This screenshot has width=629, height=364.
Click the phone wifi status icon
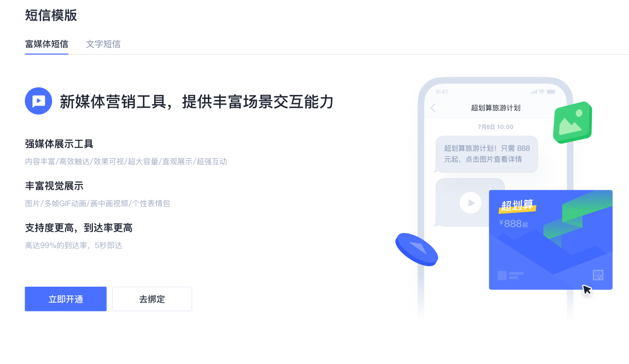[x=541, y=92]
